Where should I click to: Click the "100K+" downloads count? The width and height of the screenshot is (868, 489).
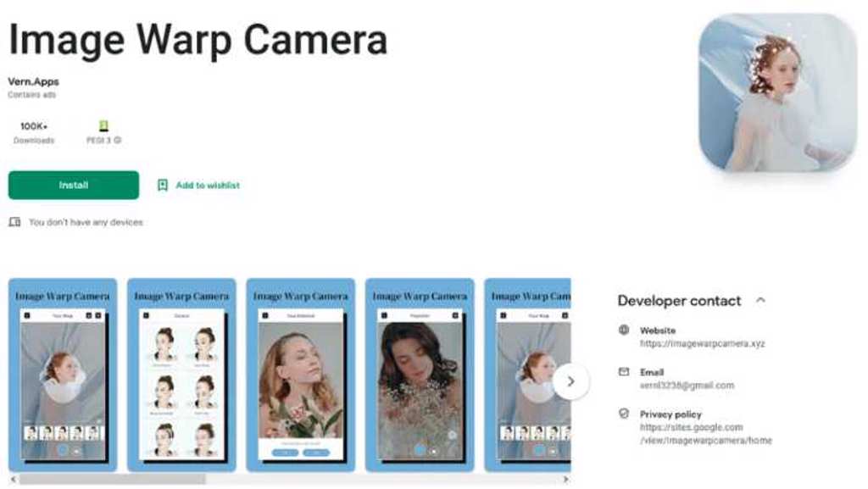[x=34, y=126]
